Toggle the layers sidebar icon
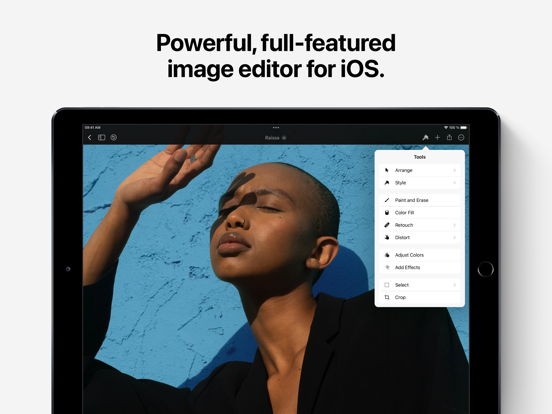The width and height of the screenshot is (552, 414). pos(102,138)
